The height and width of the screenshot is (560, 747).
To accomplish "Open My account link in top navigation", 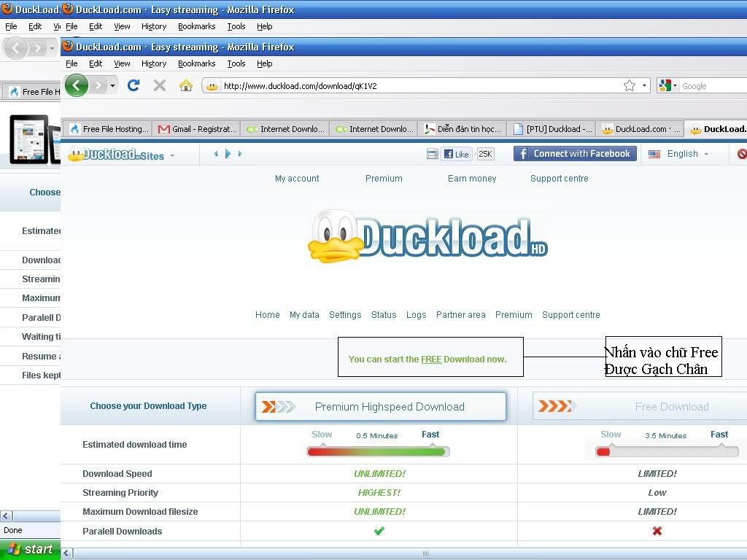I will point(297,178).
